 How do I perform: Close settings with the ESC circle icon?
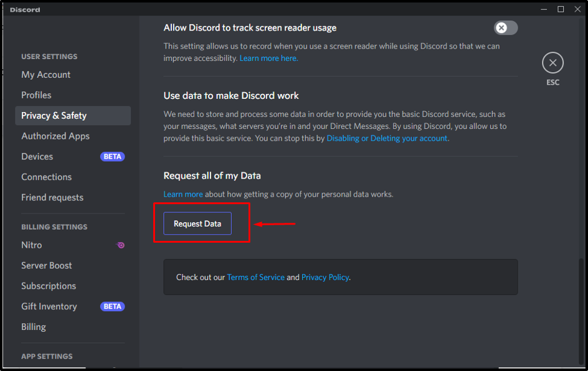point(552,63)
